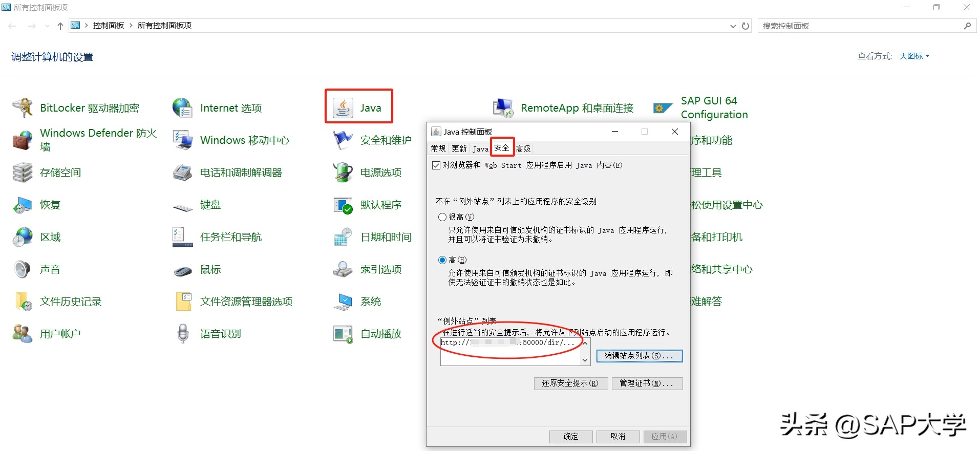This screenshot has height=451, width=980.
Task: Click 编辑站点列表 button
Action: [x=640, y=356]
